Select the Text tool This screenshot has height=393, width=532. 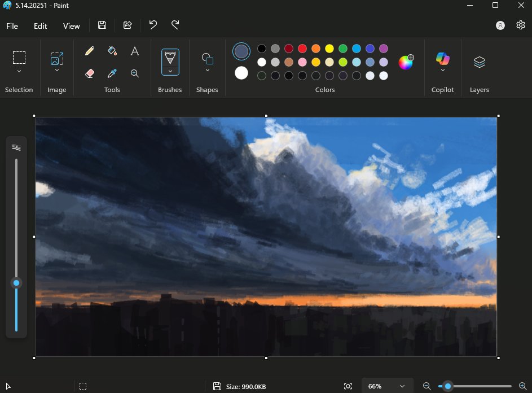[x=135, y=51]
